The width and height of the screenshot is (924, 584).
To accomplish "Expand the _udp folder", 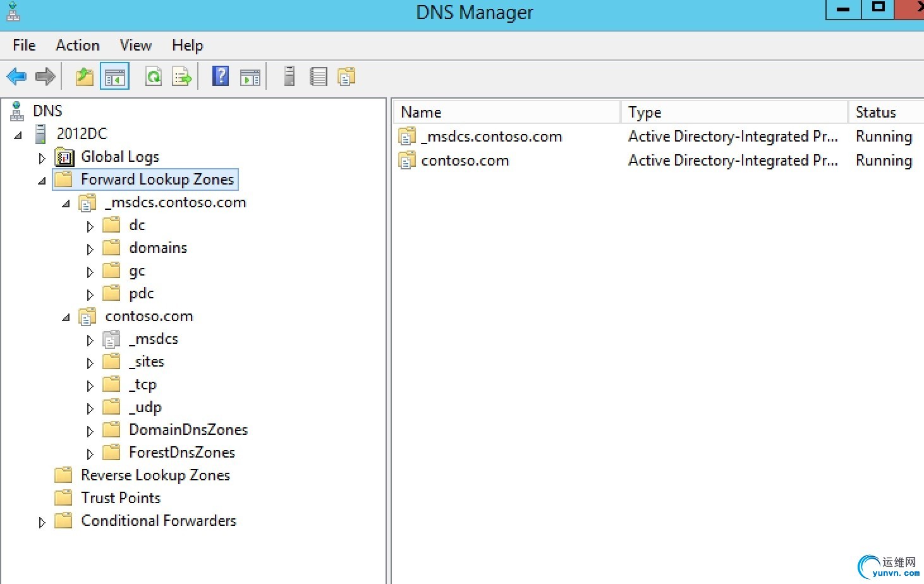I will pyautogui.click(x=90, y=408).
